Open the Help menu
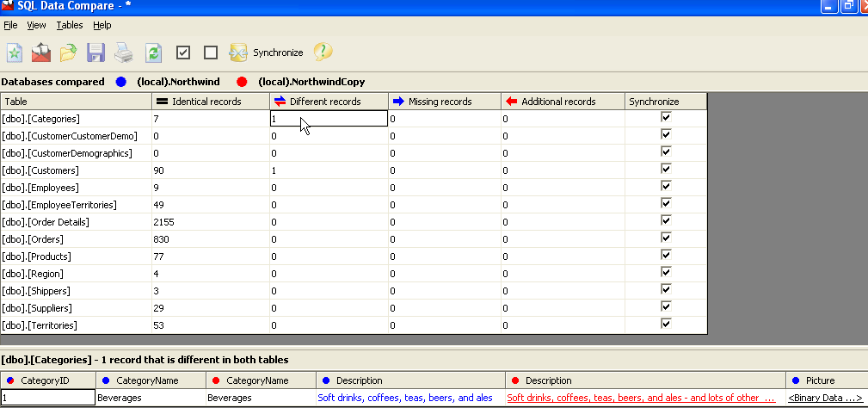The height and width of the screenshot is (408, 868). click(102, 25)
